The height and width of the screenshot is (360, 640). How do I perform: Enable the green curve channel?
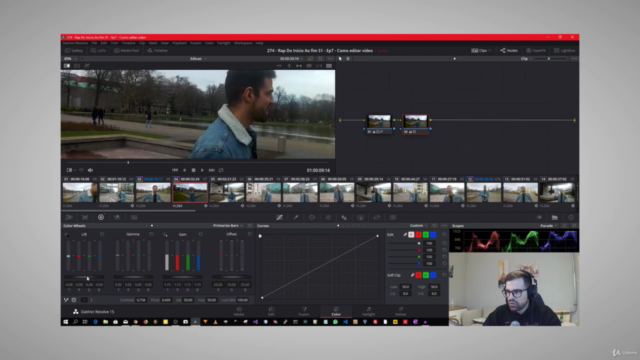coord(426,235)
